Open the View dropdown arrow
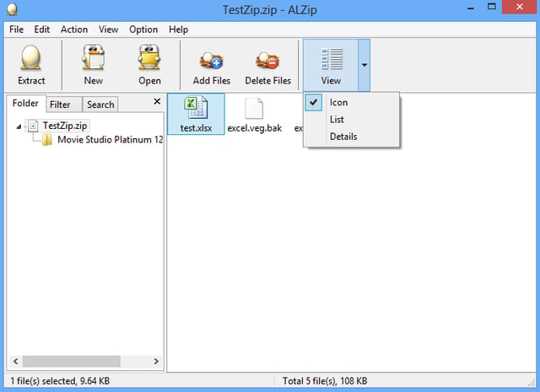Viewport: 540px width, 392px height. coord(364,65)
